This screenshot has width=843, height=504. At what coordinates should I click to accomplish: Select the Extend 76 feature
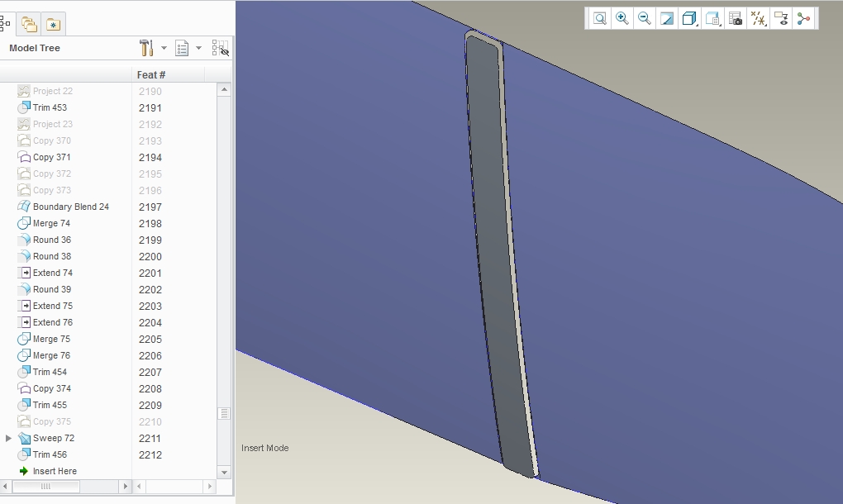pos(52,322)
